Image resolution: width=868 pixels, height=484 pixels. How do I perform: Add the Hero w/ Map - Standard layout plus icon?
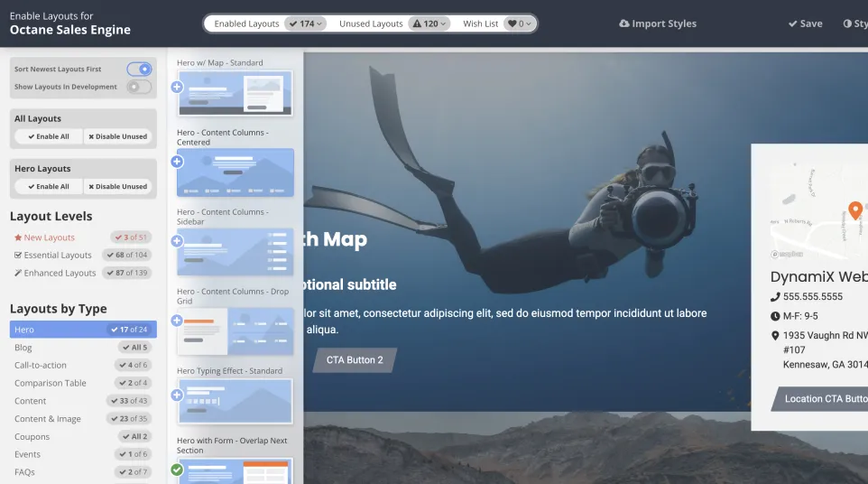tap(177, 87)
